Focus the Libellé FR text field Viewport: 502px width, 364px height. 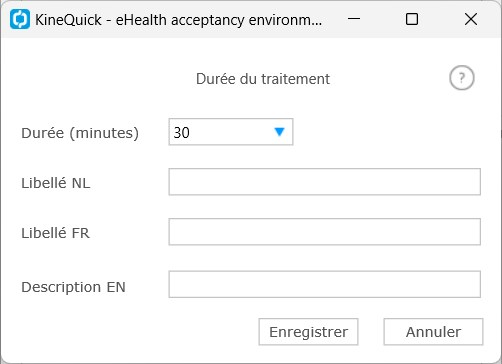pyautogui.click(x=324, y=232)
